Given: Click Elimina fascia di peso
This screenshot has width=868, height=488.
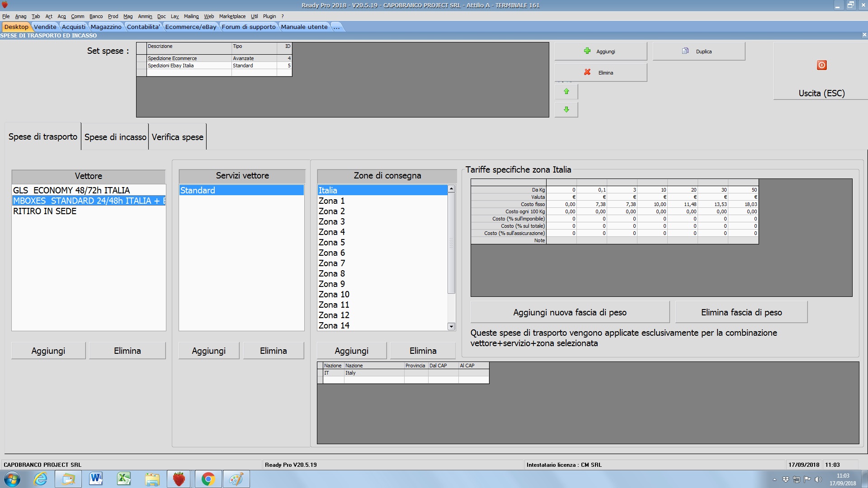Looking at the screenshot, I should click(x=741, y=312).
